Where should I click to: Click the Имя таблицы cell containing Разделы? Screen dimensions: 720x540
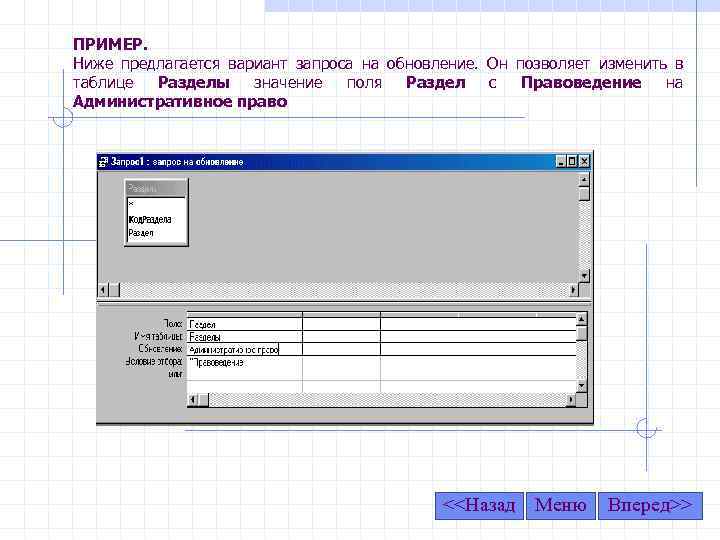click(245, 337)
